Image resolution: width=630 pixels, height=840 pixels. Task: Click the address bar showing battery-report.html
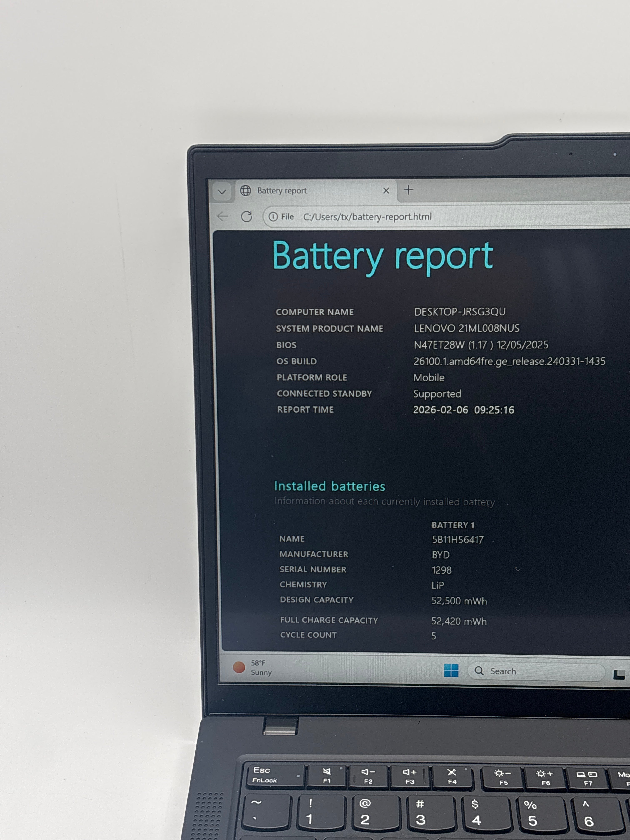coord(446,216)
